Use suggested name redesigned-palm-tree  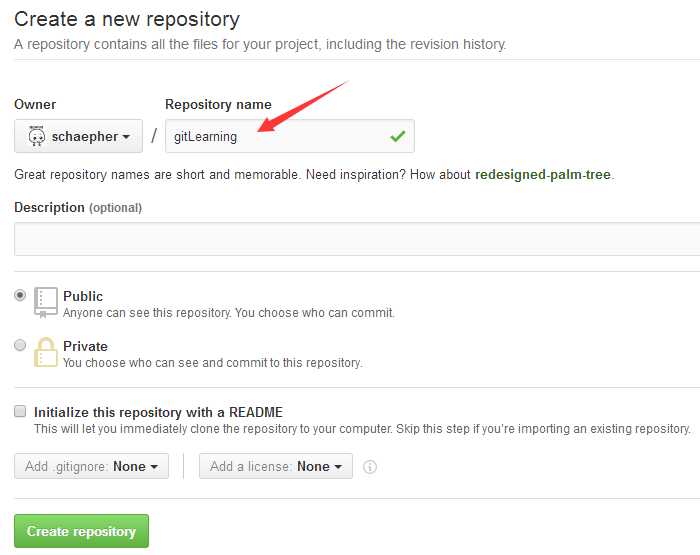[x=543, y=175]
